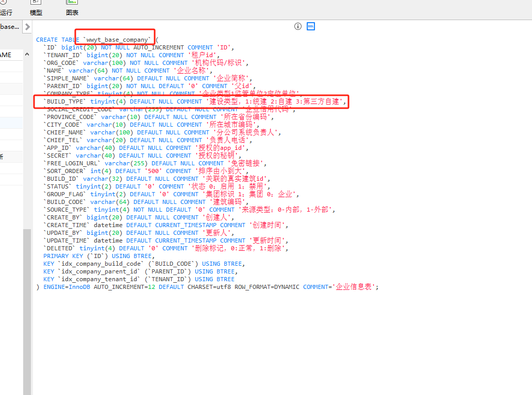The height and width of the screenshot is (395, 532).
Task: Click the `TENANT_ID` column definition
Action: [131, 55]
